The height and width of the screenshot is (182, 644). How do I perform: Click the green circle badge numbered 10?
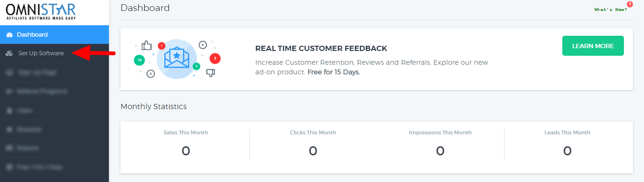click(139, 61)
